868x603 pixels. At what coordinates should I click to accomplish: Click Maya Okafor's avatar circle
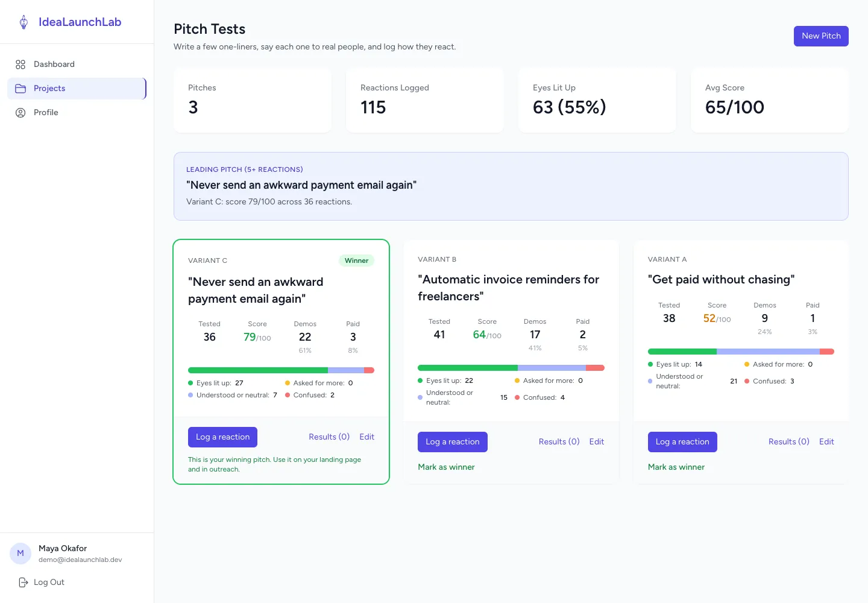20,554
